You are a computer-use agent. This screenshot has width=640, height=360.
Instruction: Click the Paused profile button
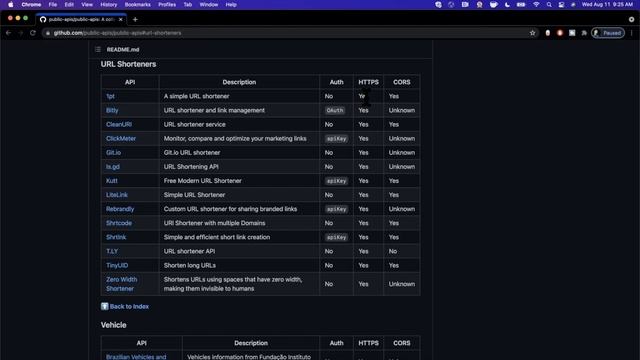[608, 33]
